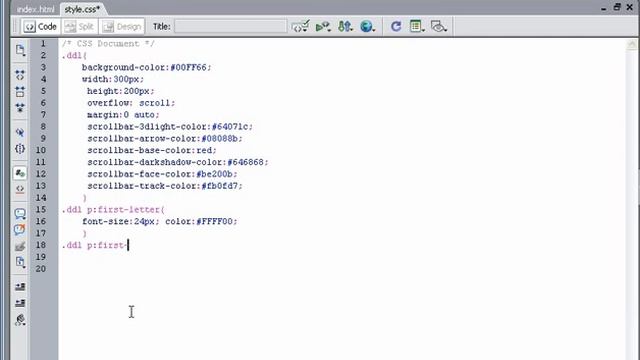Switch to Design view
This screenshot has height=360, width=640.
122,27
